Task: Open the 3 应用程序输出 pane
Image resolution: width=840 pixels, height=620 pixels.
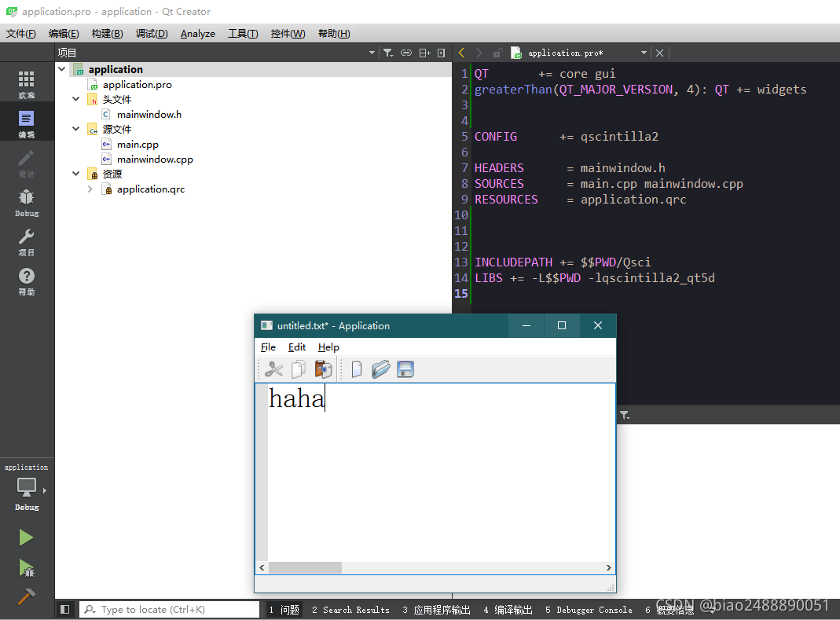Action: 437,610
